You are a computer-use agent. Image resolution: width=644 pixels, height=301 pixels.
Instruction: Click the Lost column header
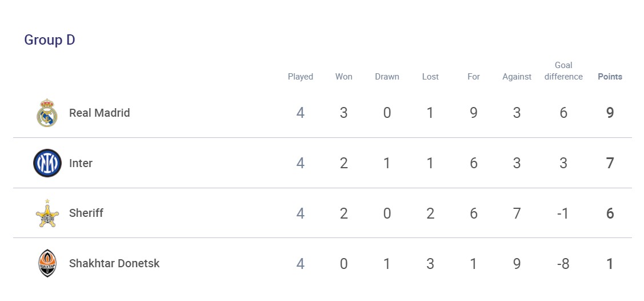430,77
